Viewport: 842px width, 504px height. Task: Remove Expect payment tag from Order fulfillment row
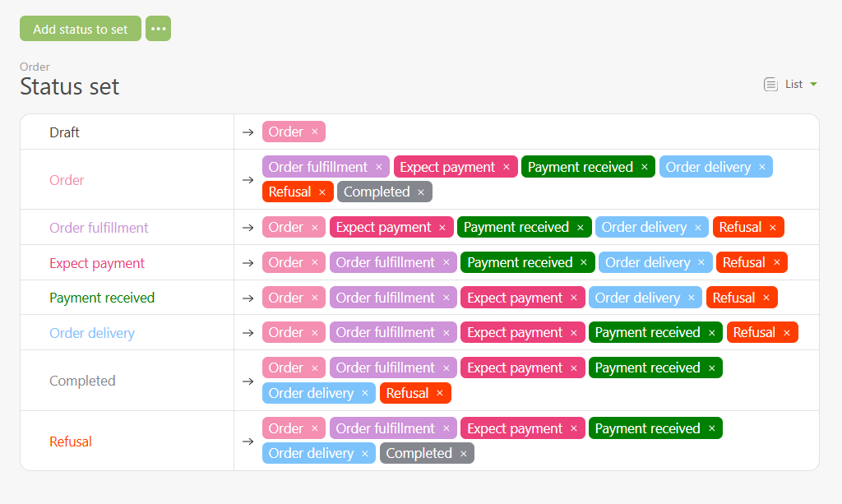[442, 228]
